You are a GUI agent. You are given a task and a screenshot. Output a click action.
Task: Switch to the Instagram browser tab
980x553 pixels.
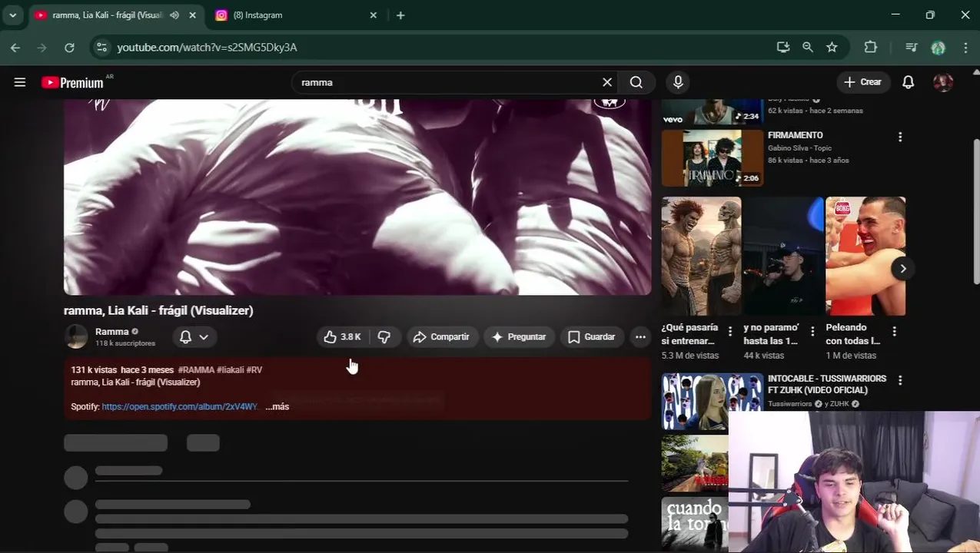[296, 15]
